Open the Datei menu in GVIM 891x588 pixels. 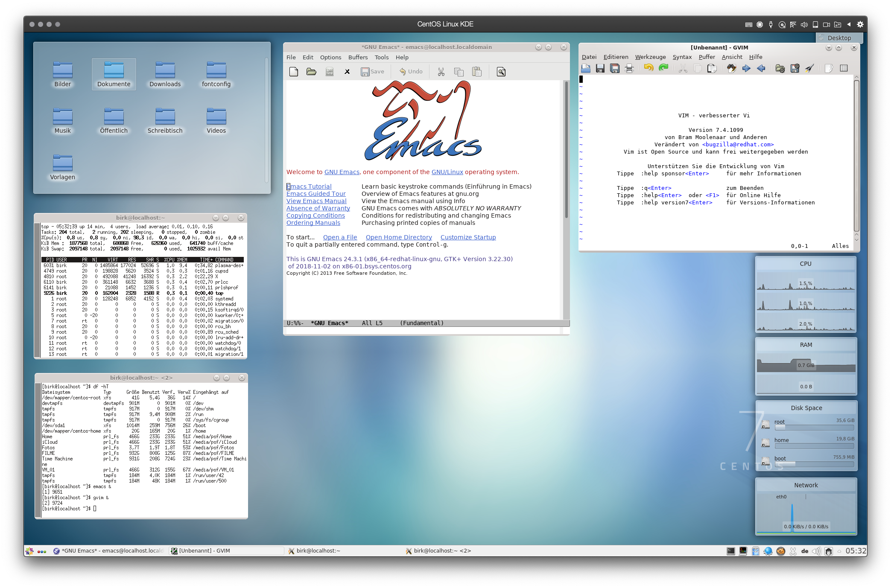coord(589,57)
